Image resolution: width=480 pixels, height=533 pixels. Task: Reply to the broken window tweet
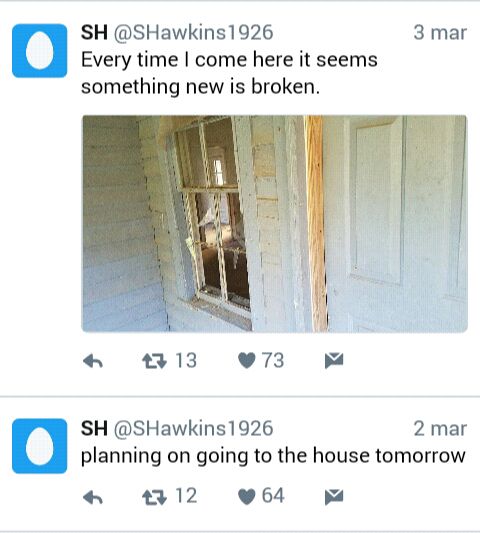93,361
